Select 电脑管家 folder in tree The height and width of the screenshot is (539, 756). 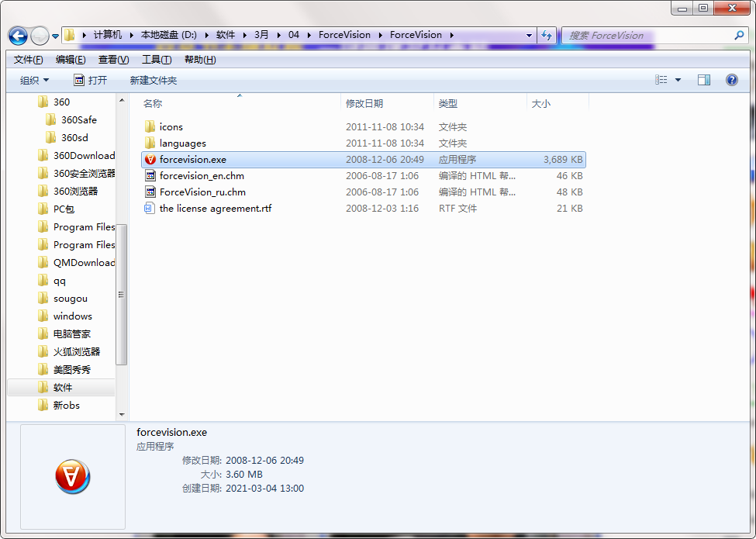(x=64, y=334)
